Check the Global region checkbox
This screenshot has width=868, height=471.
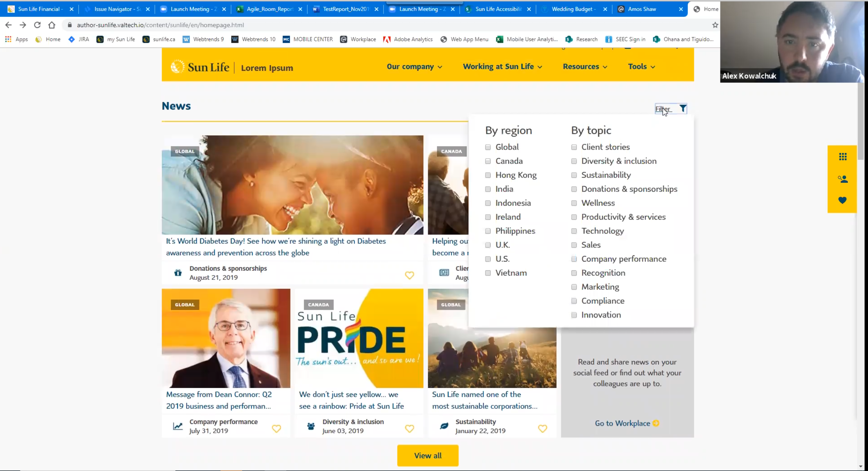488,147
